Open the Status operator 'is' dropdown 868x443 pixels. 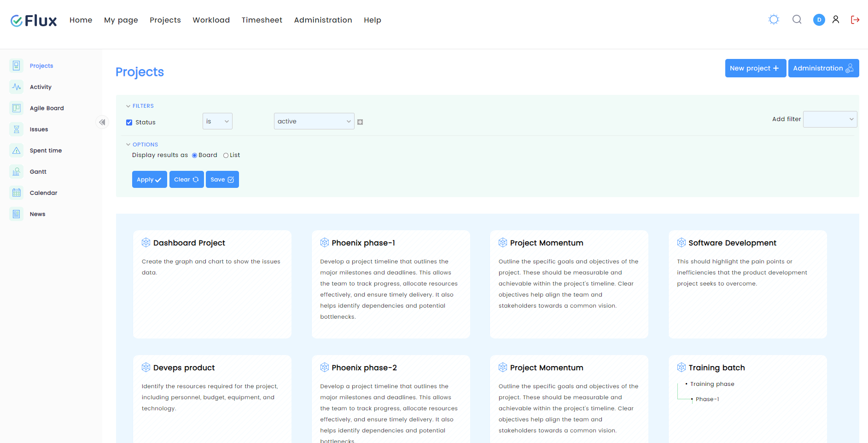(x=217, y=122)
